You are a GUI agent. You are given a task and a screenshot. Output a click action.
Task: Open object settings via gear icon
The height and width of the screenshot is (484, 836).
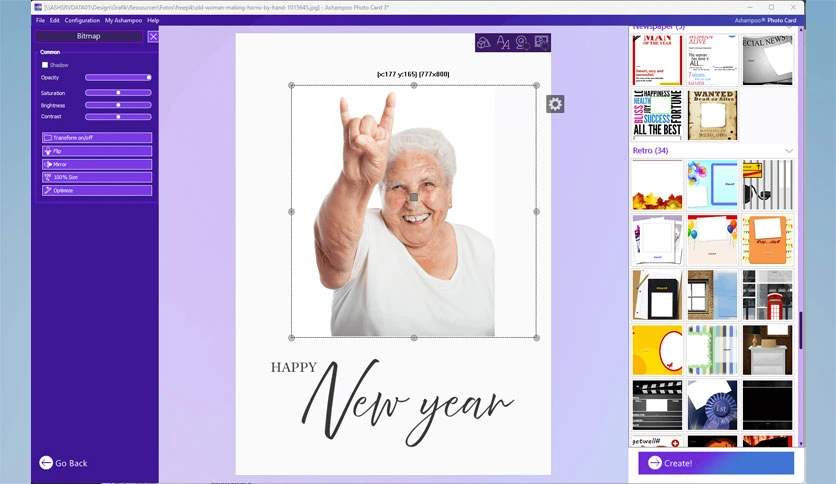click(555, 104)
